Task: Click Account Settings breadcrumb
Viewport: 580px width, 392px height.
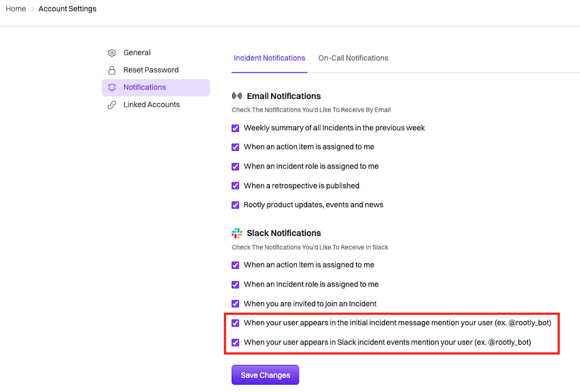Action: coord(67,9)
